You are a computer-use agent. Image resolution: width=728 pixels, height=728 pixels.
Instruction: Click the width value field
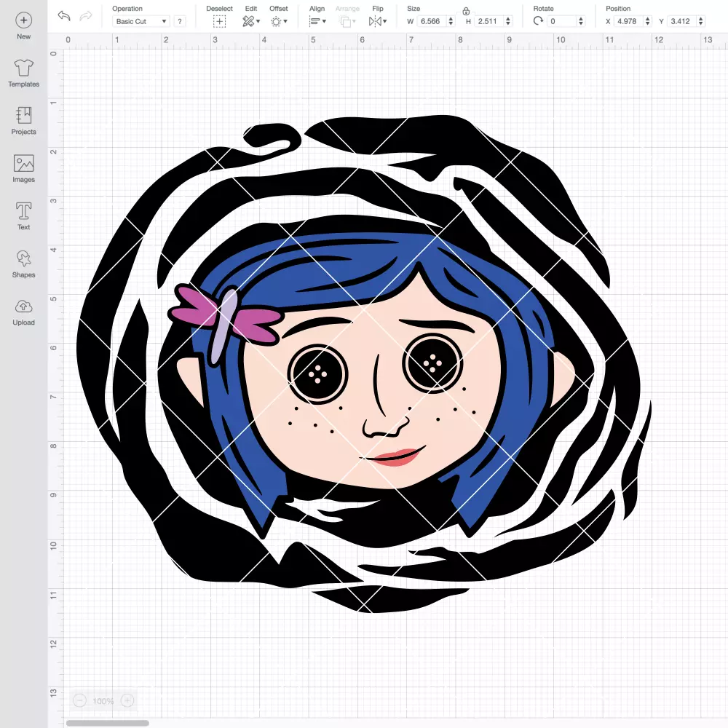point(431,21)
